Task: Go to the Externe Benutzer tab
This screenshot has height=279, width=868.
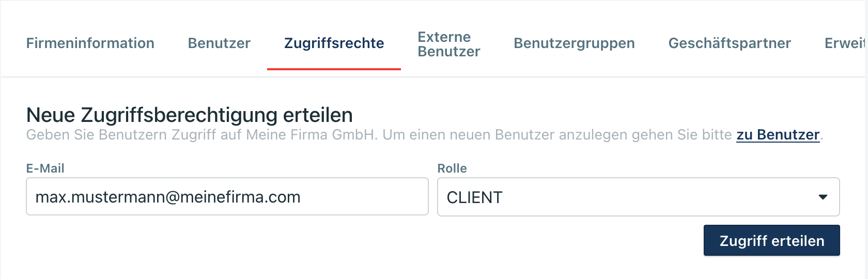Action: coord(448,44)
